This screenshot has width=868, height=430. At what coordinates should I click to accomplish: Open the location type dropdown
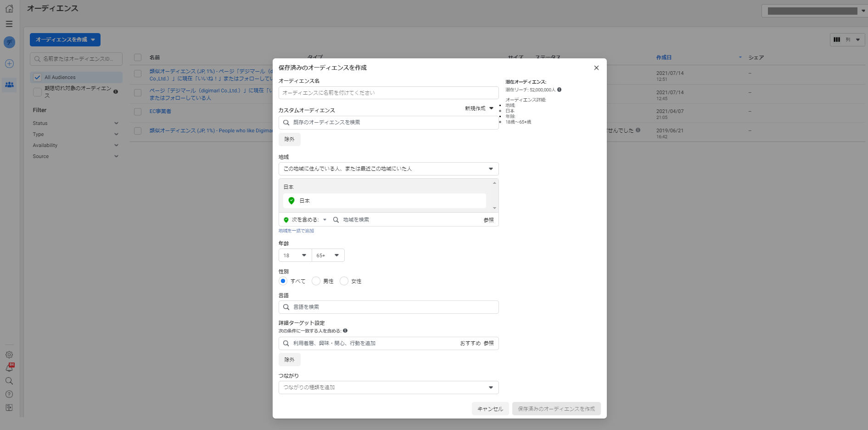(388, 169)
